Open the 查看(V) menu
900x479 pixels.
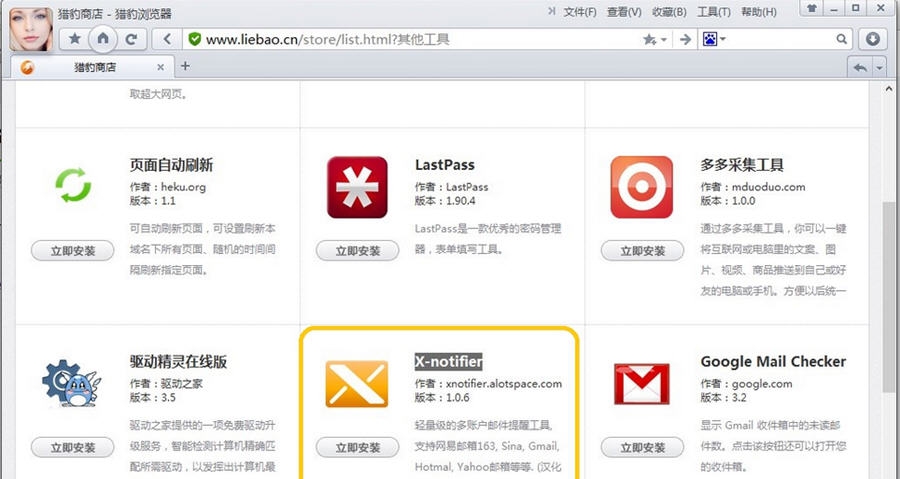tap(624, 12)
